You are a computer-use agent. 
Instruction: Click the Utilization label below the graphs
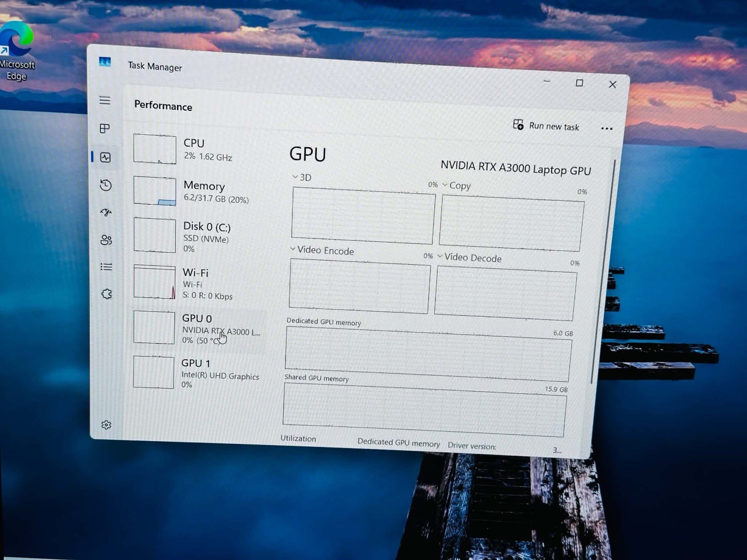click(x=298, y=438)
